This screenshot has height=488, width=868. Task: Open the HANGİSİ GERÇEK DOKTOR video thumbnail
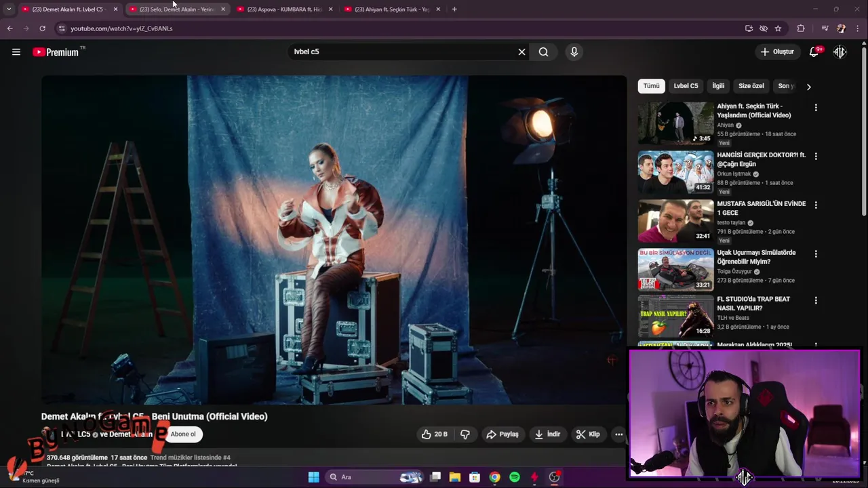(x=675, y=172)
